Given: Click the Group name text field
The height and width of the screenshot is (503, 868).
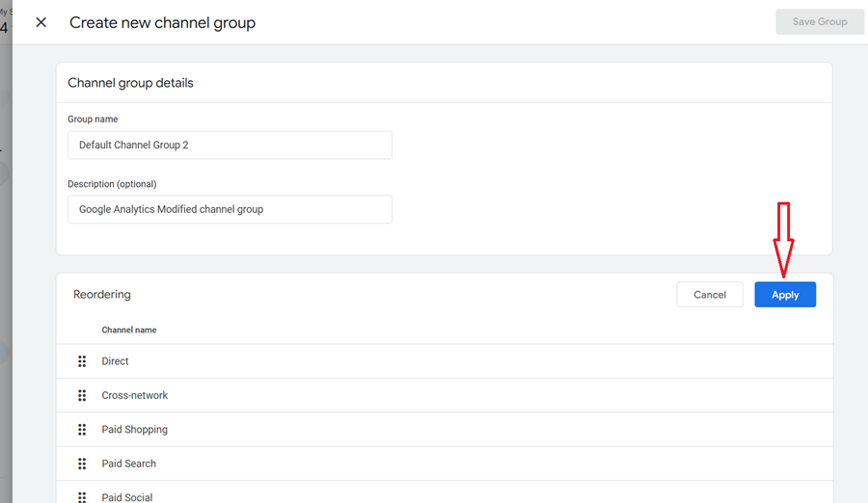Looking at the screenshot, I should tap(230, 146).
